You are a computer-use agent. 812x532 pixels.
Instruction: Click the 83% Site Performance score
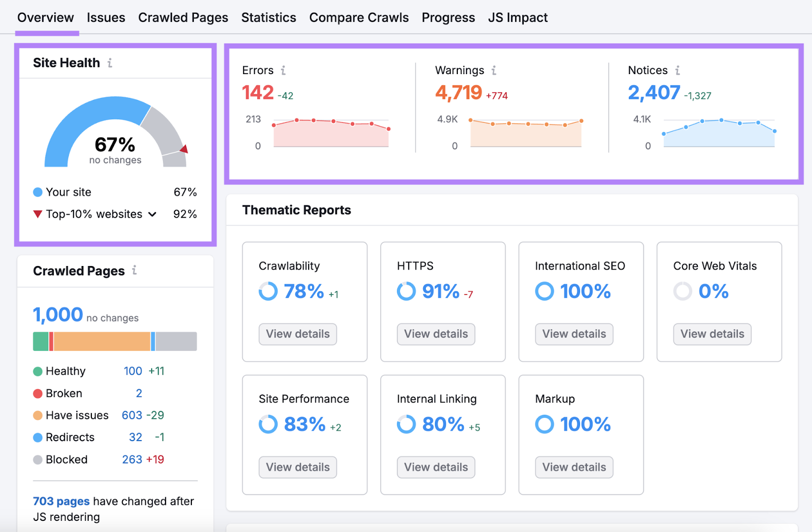(x=304, y=424)
